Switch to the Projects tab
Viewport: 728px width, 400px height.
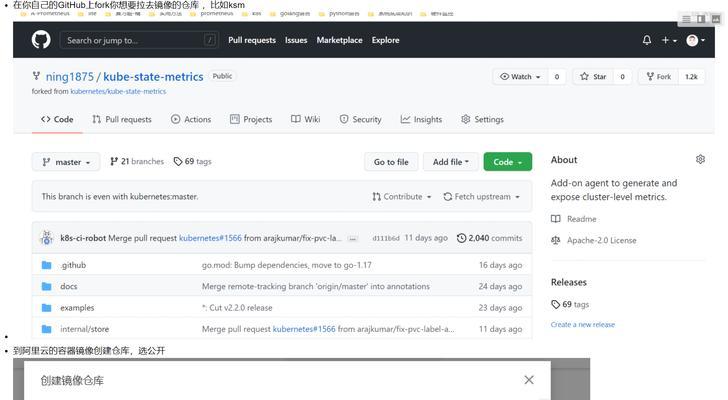(x=251, y=119)
